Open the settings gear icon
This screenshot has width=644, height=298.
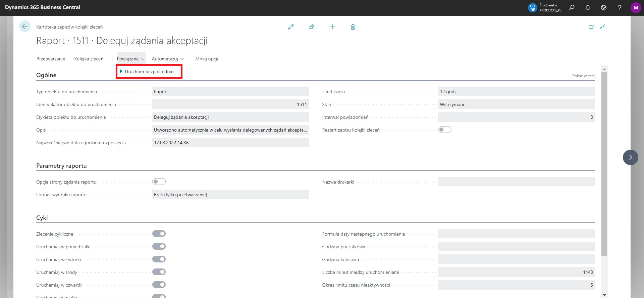coord(603,8)
